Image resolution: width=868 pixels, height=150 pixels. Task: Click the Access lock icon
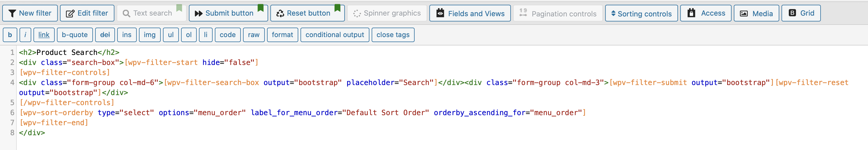pyautogui.click(x=691, y=13)
